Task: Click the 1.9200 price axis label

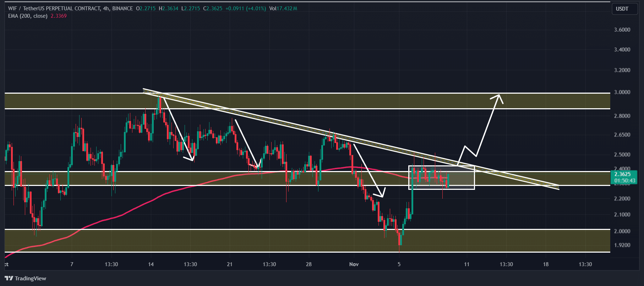Action: (x=622, y=245)
